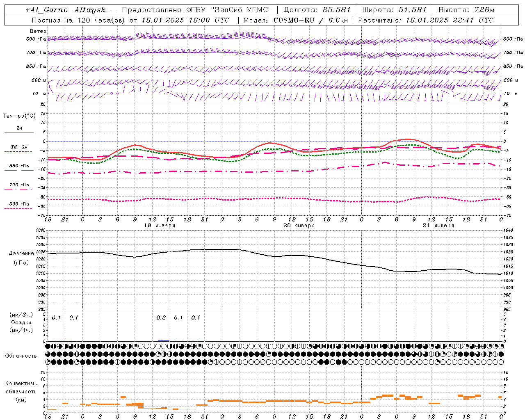
Task: Select the provider text ФГБУ "ЗапСиб УГМС"
Action: coord(230,10)
